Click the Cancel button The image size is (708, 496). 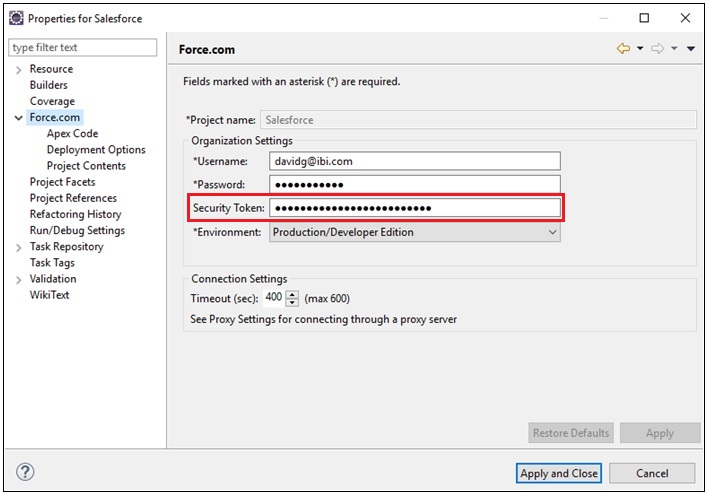point(652,473)
